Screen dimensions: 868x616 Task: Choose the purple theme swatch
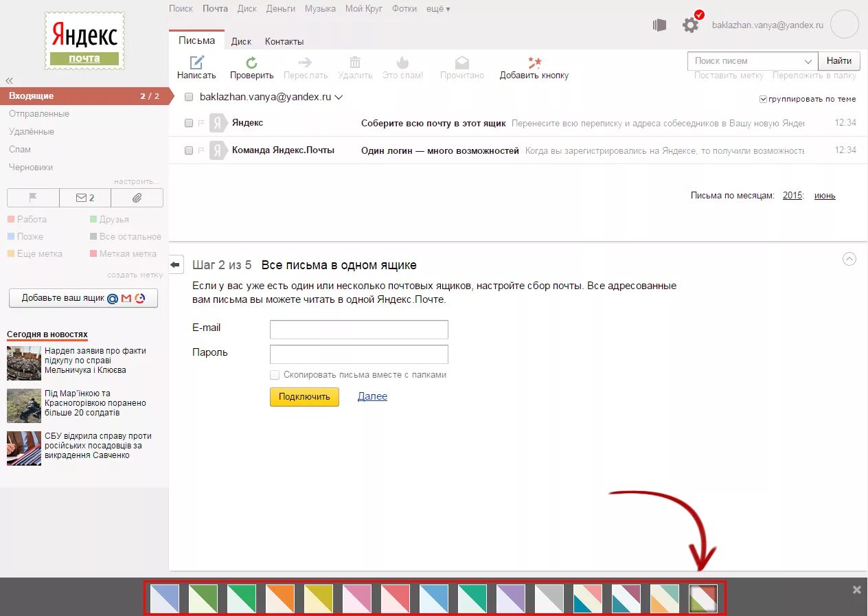tap(511, 598)
